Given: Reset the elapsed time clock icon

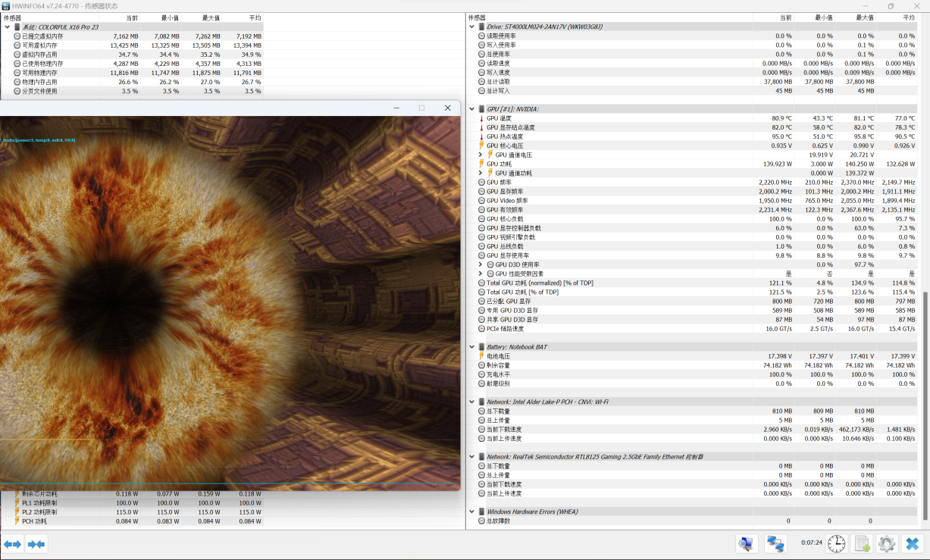Looking at the screenshot, I should pyautogui.click(x=837, y=543).
